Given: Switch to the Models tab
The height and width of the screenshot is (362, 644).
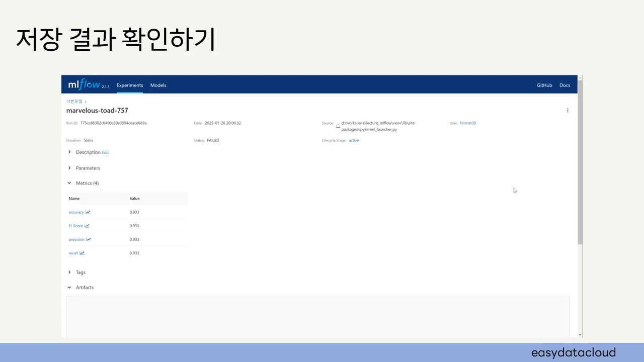Looking at the screenshot, I should point(158,85).
